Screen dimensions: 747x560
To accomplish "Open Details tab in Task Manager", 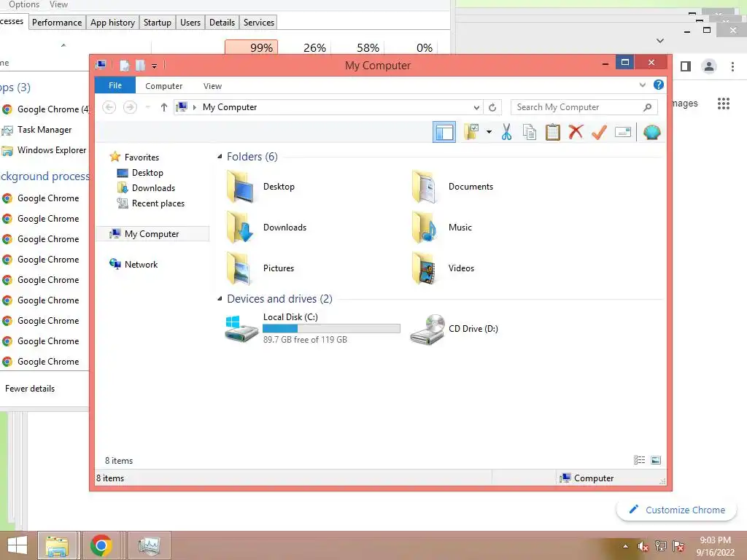I will coord(222,23).
